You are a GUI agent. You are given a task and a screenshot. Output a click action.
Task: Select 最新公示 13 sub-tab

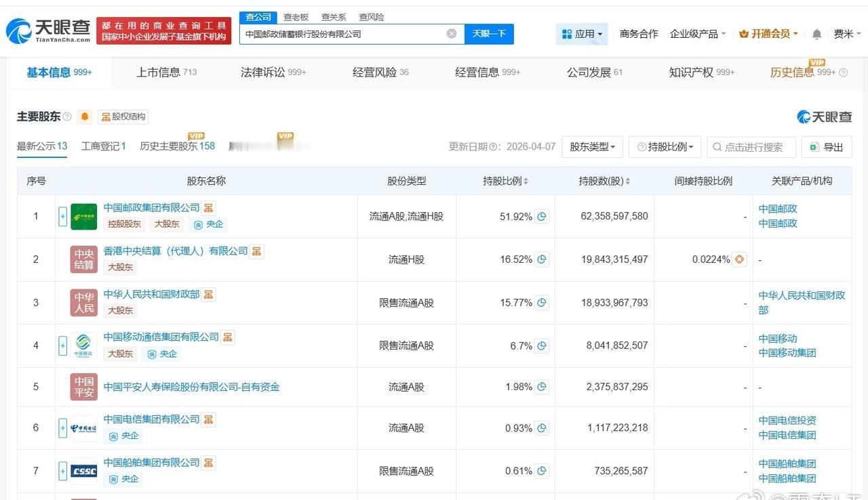coord(42,146)
